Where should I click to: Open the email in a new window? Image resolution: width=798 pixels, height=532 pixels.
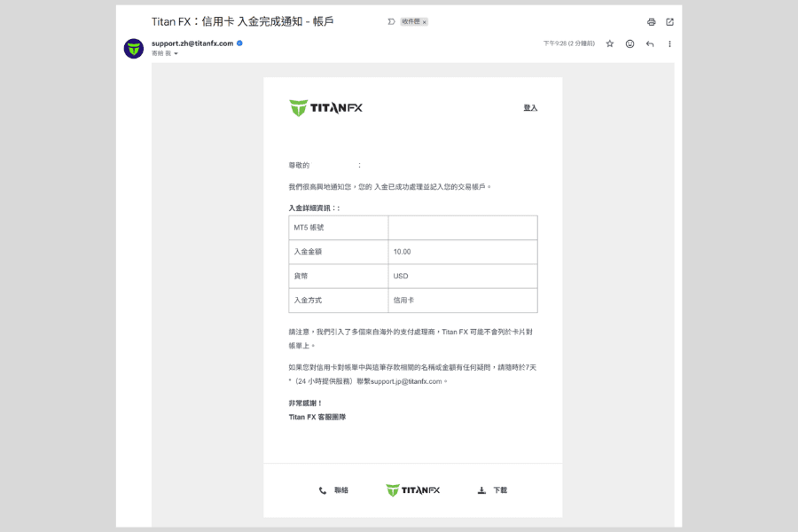pyautogui.click(x=669, y=21)
